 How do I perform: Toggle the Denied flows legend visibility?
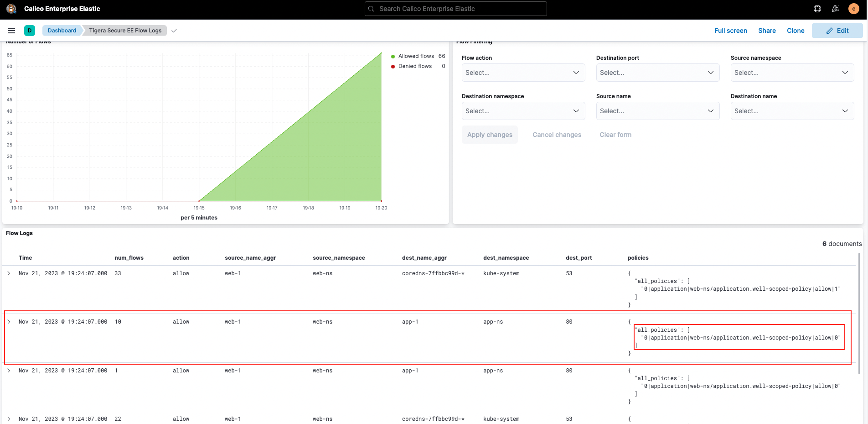[x=414, y=66]
